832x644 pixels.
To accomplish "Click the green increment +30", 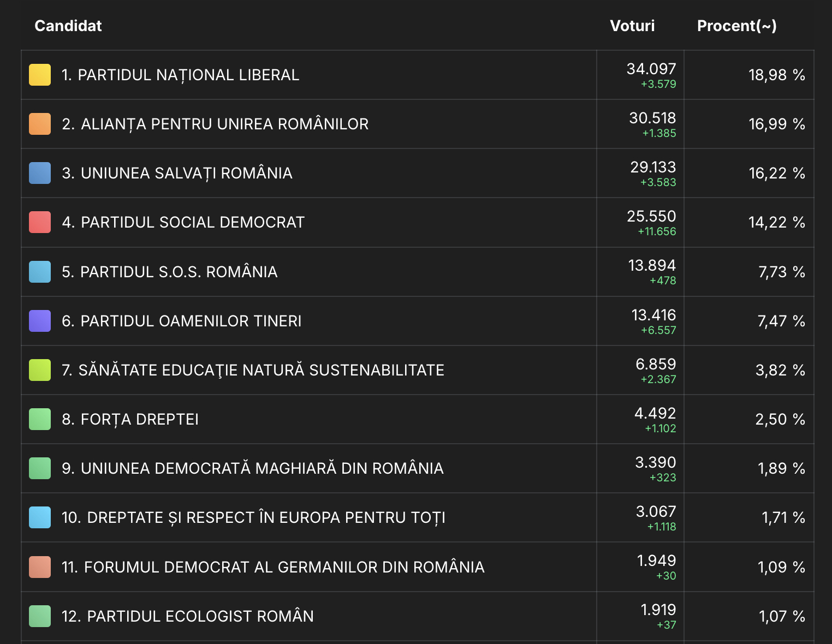I will (x=666, y=576).
